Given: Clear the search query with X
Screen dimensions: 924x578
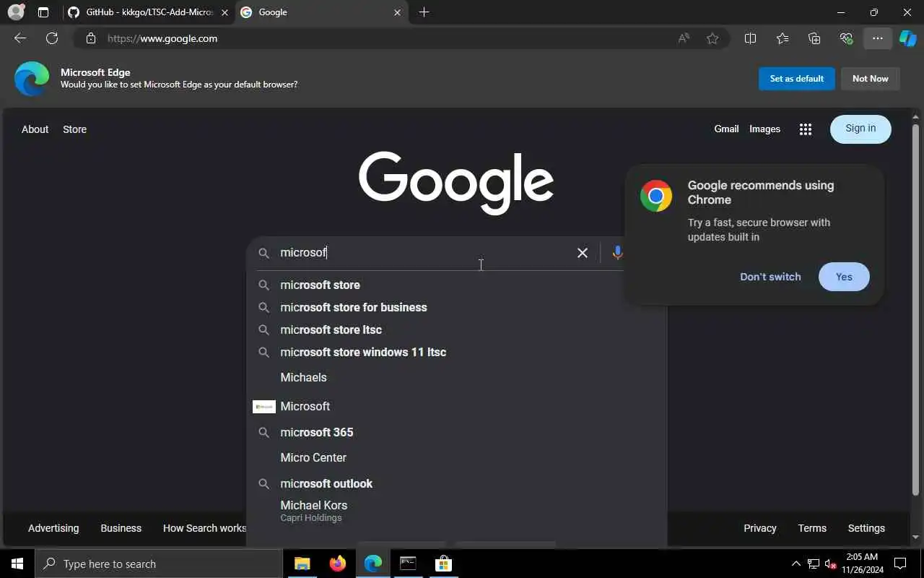Looking at the screenshot, I should pyautogui.click(x=583, y=253).
